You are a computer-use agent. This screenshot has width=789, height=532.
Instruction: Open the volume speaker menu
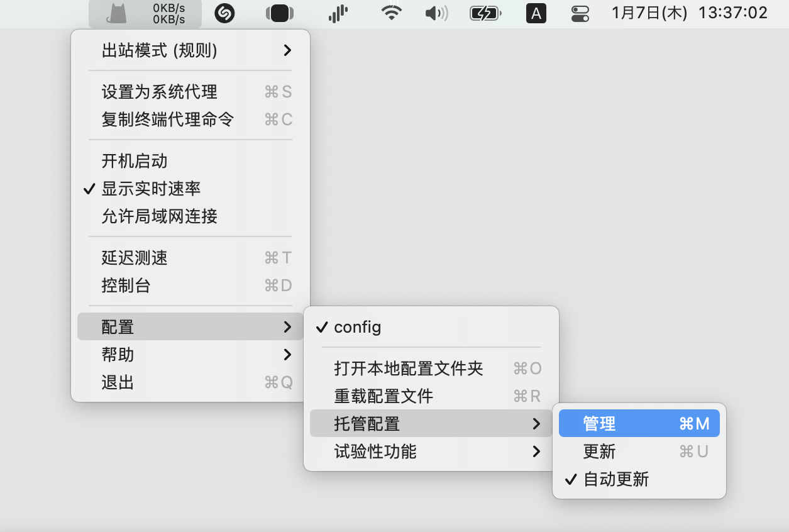(436, 13)
